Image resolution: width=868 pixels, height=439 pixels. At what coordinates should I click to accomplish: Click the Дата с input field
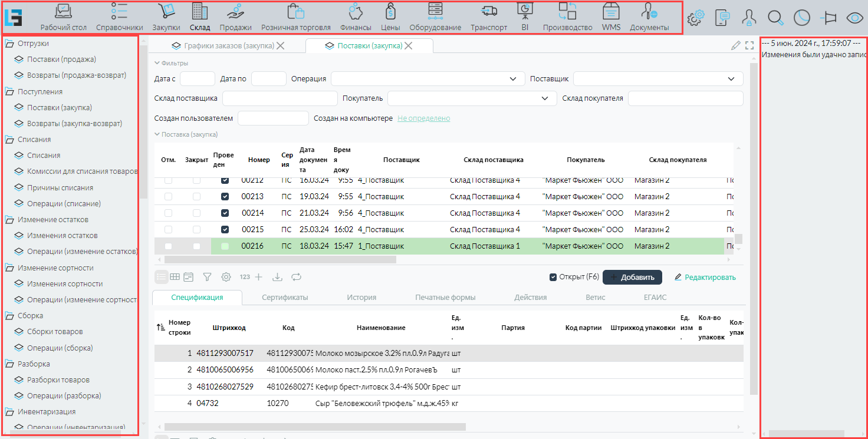coord(197,79)
